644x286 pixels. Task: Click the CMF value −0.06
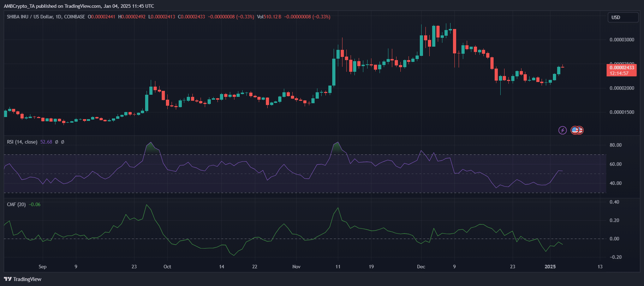pos(35,205)
